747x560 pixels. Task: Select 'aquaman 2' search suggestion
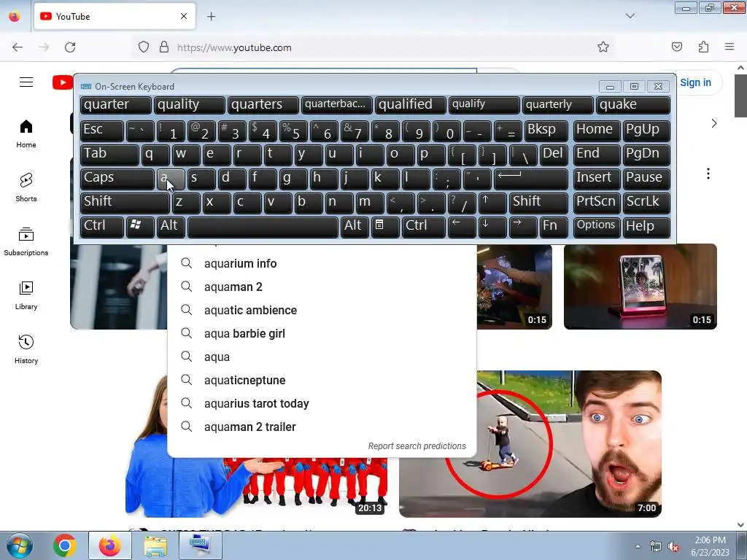(322, 287)
